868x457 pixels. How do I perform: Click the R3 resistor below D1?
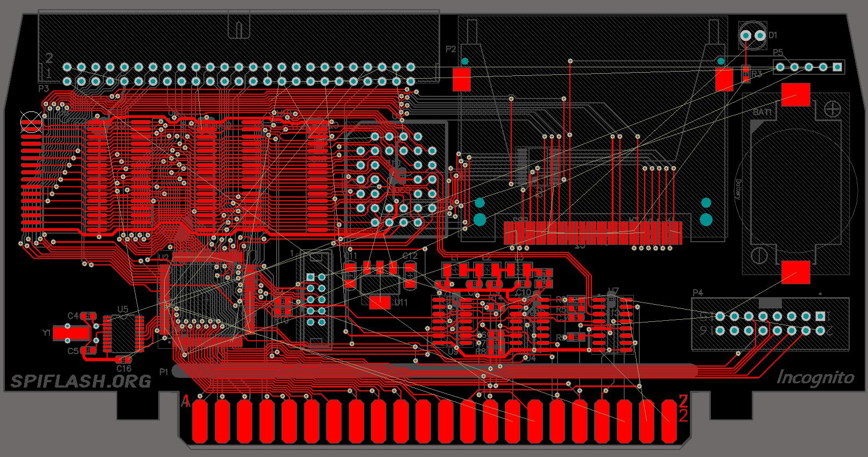click(x=745, y=74)
